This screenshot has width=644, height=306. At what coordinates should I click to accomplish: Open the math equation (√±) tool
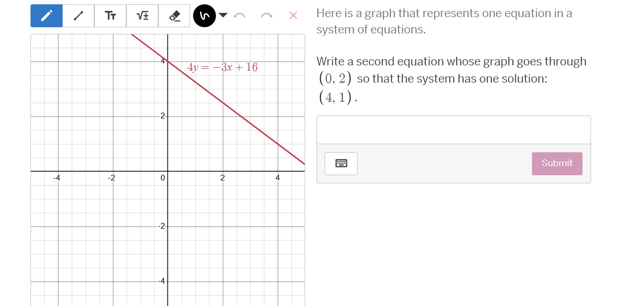tap(142, 15)
